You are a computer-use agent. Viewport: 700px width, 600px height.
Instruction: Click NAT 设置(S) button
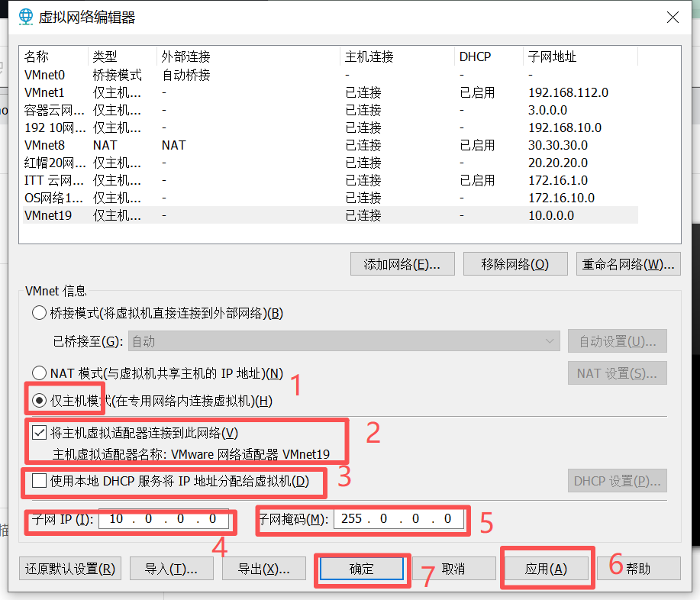[x=618, y=373]
